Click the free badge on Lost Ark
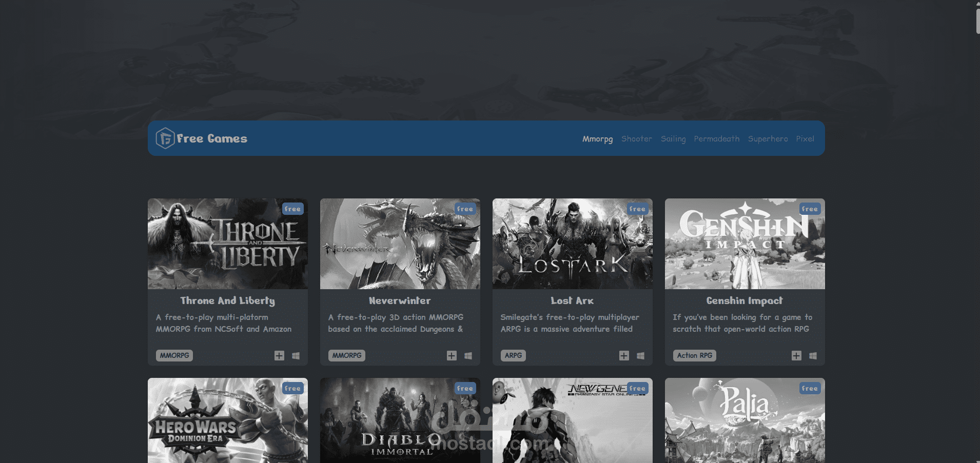Screen dimensions: 980x463 [638, 209]
